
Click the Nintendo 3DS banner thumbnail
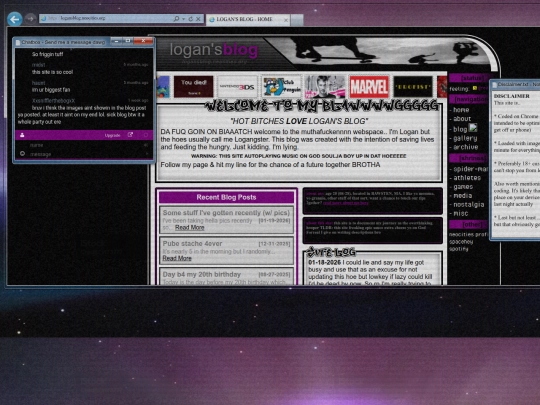237,87
